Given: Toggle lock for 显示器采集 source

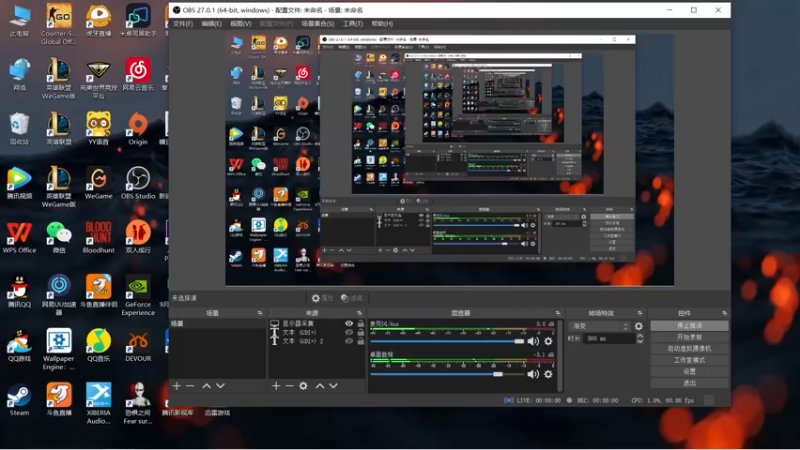Looking at the screenshot, I should (361, 323).
